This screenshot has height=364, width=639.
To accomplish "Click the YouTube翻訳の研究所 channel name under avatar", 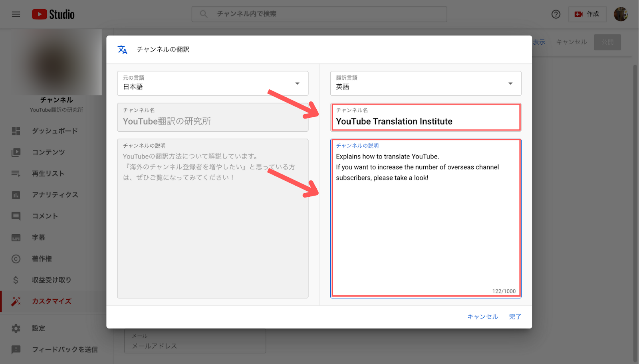I will point(56,110).
